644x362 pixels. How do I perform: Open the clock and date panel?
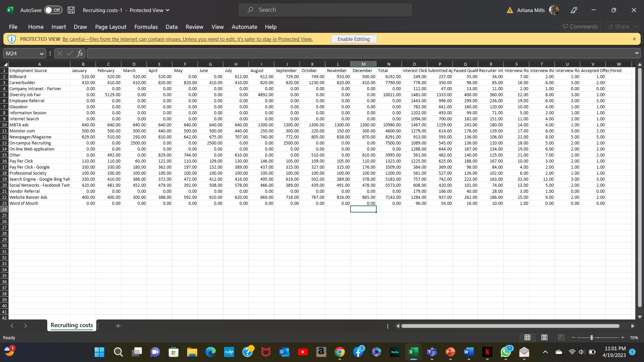(x=614, y=352)
